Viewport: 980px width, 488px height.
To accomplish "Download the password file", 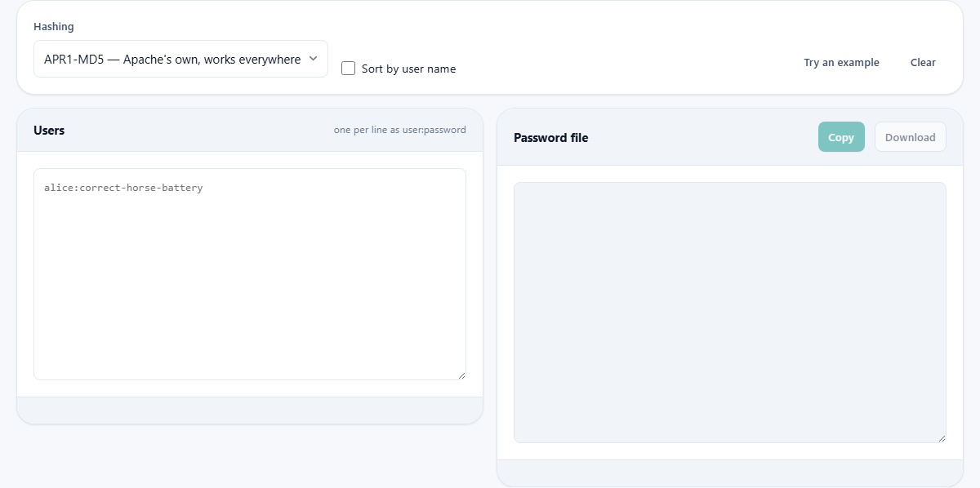I will 911,137.
